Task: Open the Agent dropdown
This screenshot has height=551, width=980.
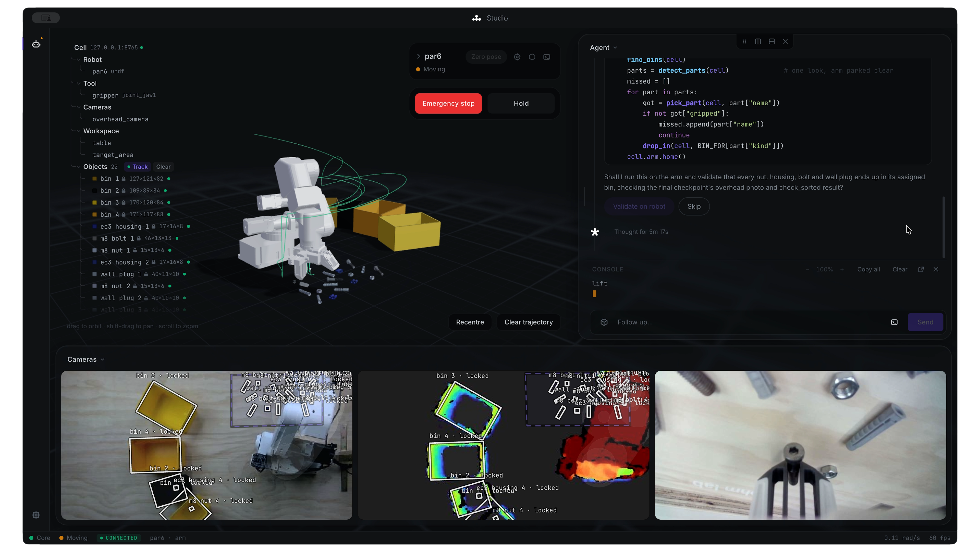Action: tap(603, 47)
